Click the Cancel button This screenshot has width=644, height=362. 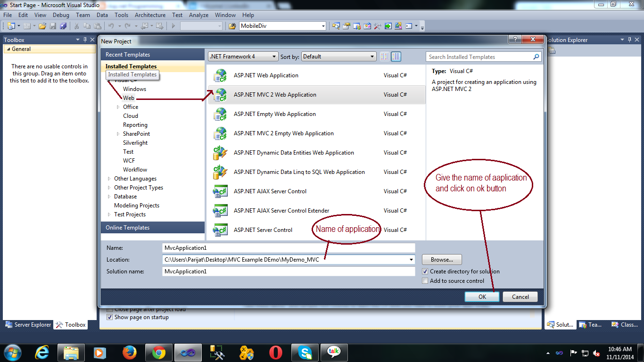[520, 297]
